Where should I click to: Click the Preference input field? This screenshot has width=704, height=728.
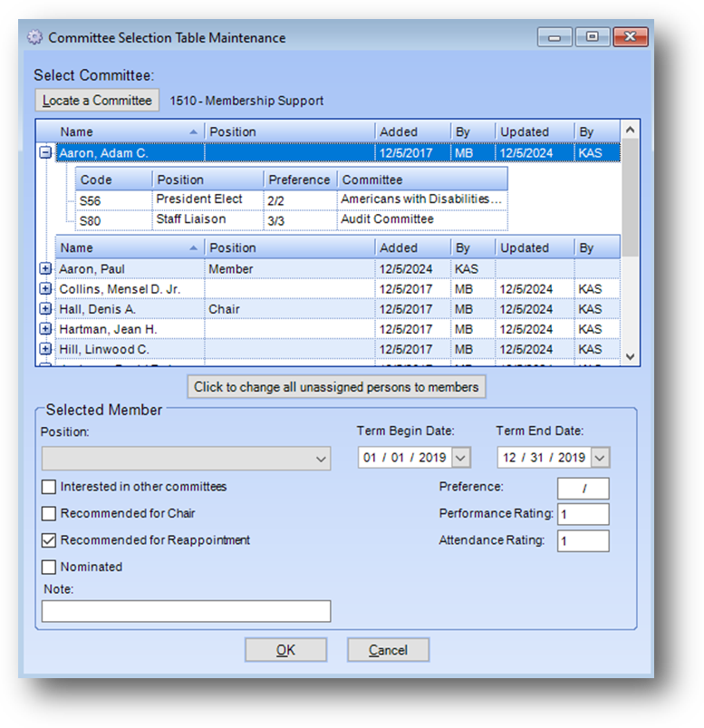(583, 489)
